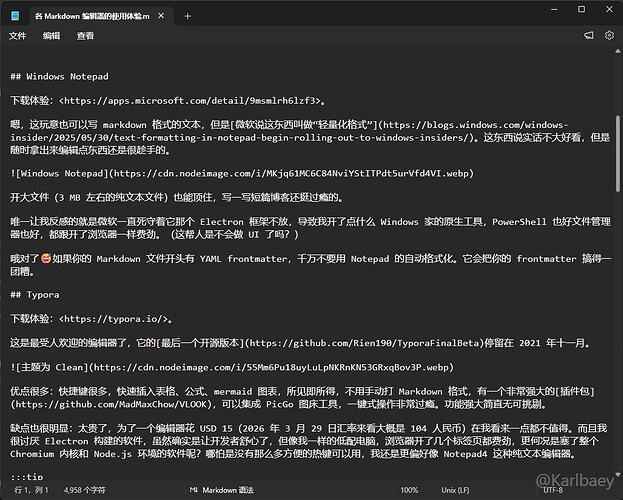Viewport: 623px width, 500px height.
Task: Open the 编辑 menu
Action: click(x=51, y=36)
